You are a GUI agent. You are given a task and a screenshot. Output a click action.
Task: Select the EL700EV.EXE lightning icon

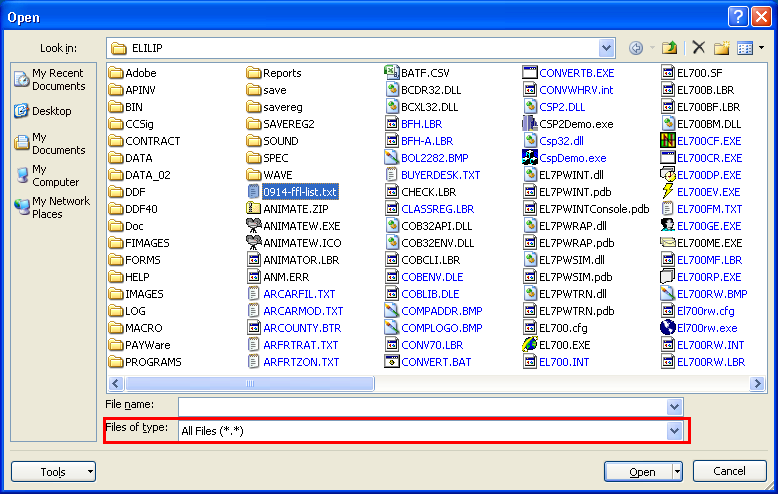click(667, 191)
